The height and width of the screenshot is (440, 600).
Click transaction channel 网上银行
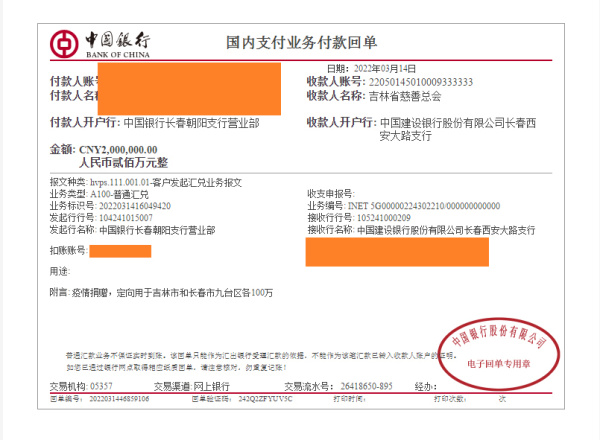coord(211,386)
